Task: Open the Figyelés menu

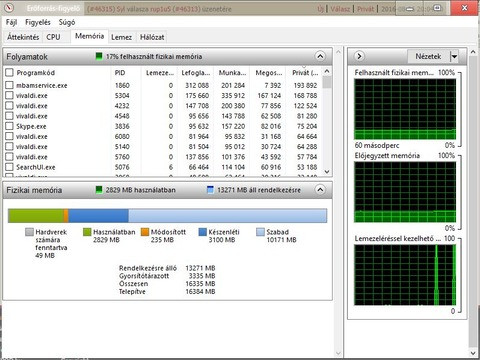Action: [38, 22]
